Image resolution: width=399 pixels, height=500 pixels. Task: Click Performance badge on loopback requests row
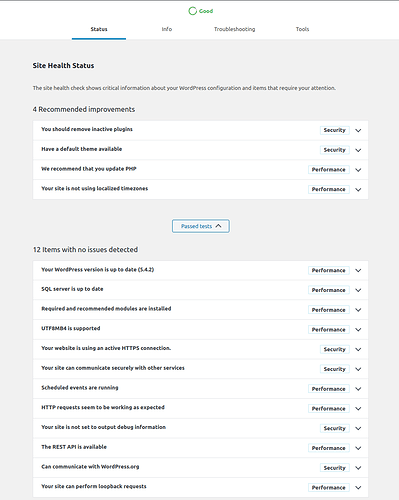pos(329,487)
